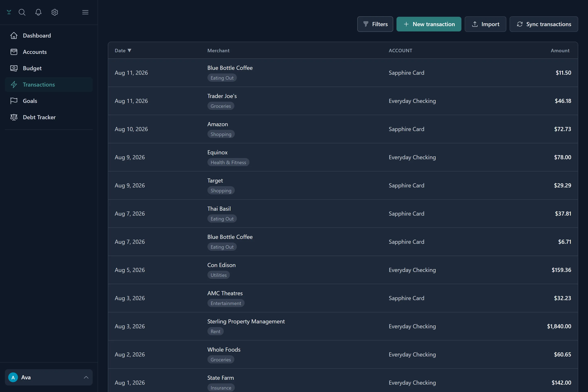This screenshot has height=392, width=588.
Task: Click the ACCOUNT column header
Action: click(x=400, y=50)
